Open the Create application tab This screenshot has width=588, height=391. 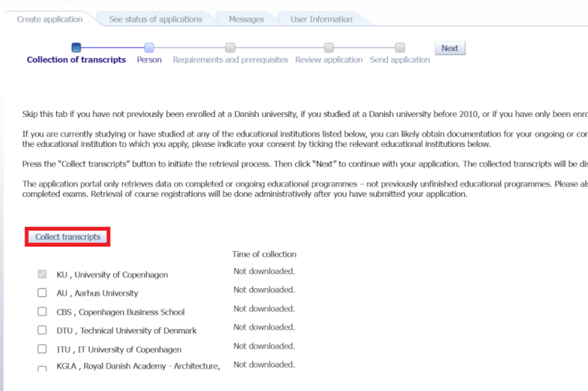pyautogui.click(x=50, y=20)
